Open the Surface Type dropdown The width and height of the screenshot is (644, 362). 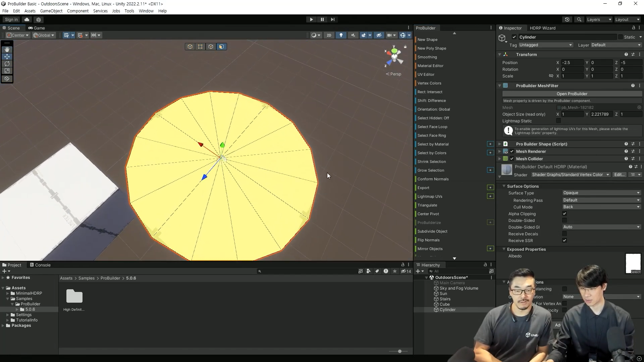pyautogui.click(x=601, y=193)
